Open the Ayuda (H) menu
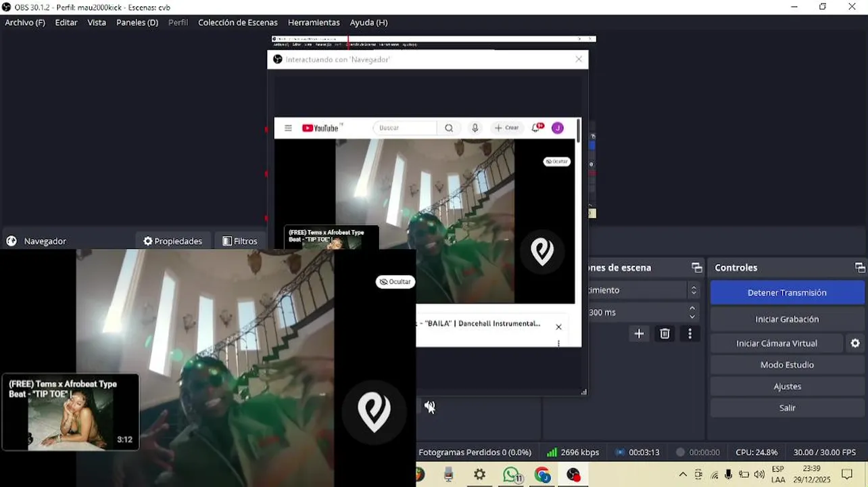The image size is (868, 487). [368, 22]
